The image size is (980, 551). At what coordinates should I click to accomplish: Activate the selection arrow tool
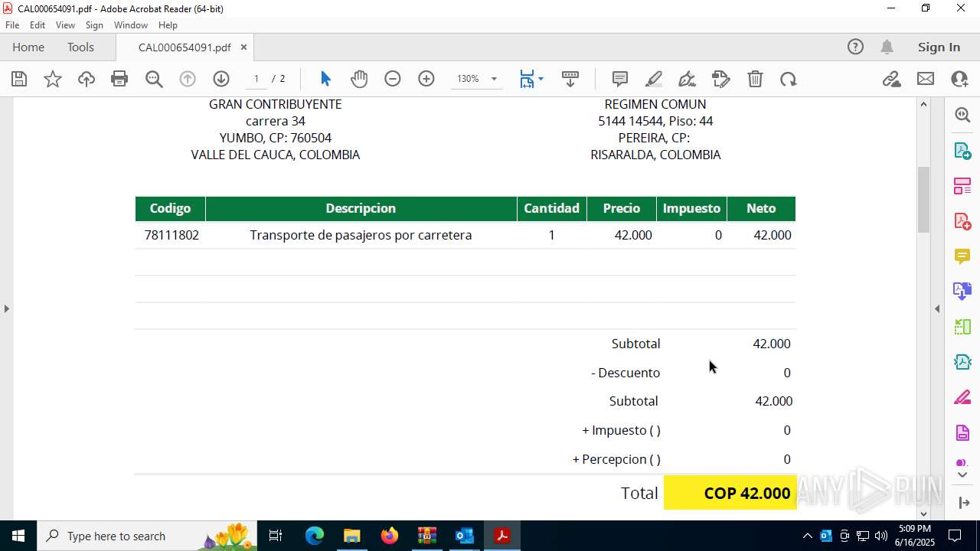tap(325, 79)
